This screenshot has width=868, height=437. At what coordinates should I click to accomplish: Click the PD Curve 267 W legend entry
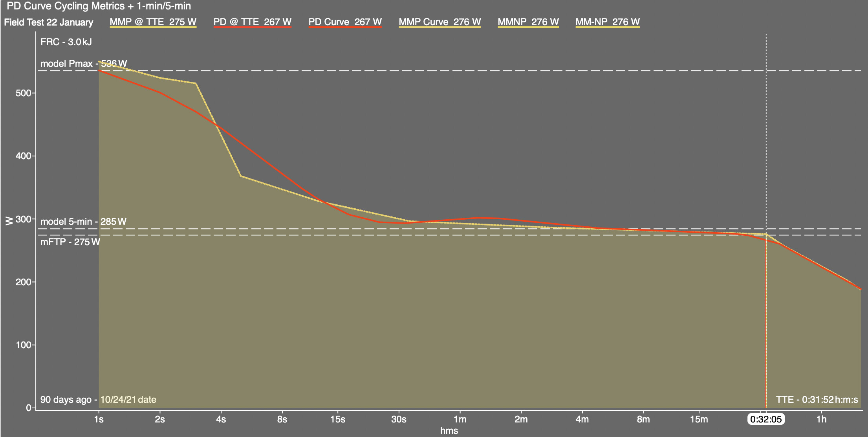[x=345, y=22]
